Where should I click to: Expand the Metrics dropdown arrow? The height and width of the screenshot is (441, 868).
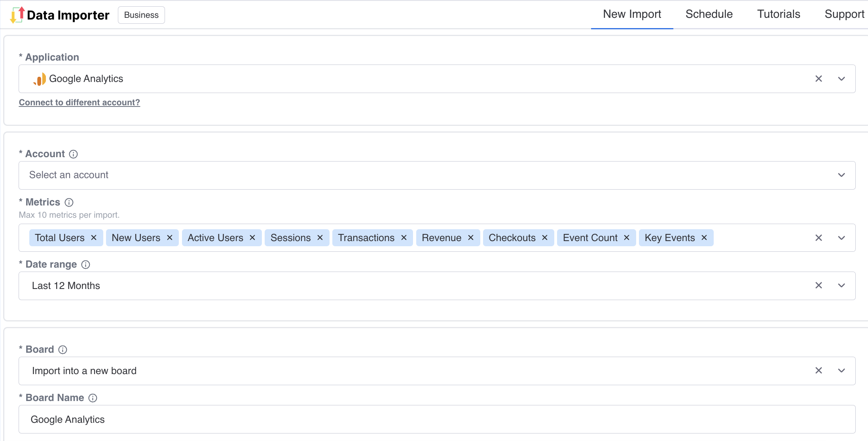tap(841, 238)
